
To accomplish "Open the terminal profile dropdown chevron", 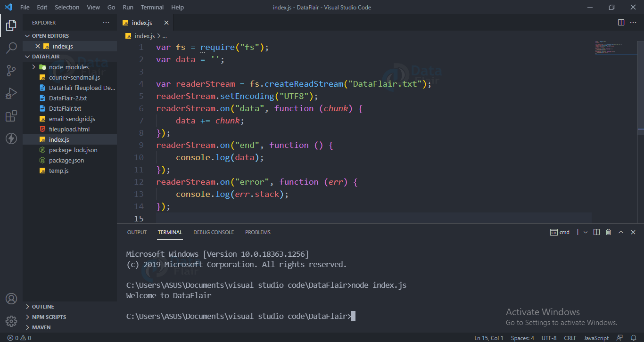I will 585,232.
